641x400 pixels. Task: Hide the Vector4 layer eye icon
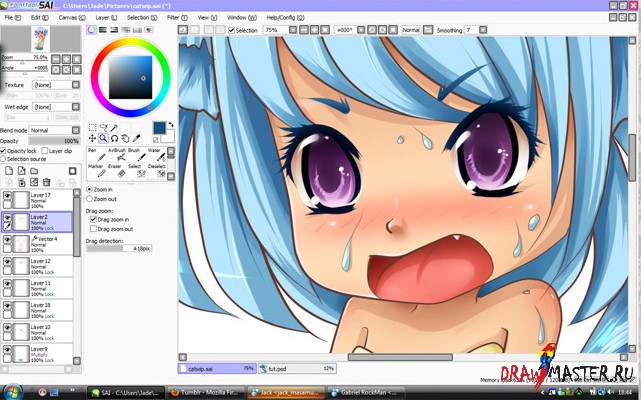pyautogui.click(x=7, y=240)
